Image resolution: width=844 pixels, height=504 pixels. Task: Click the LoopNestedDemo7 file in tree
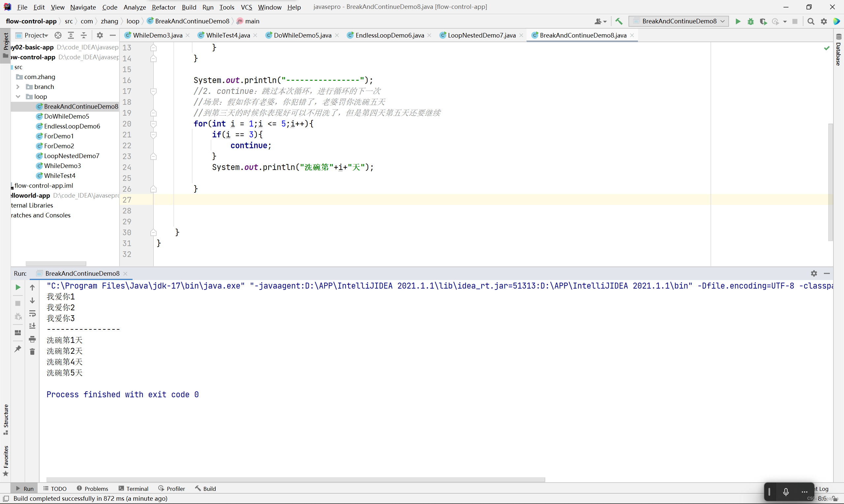point(72,155)
